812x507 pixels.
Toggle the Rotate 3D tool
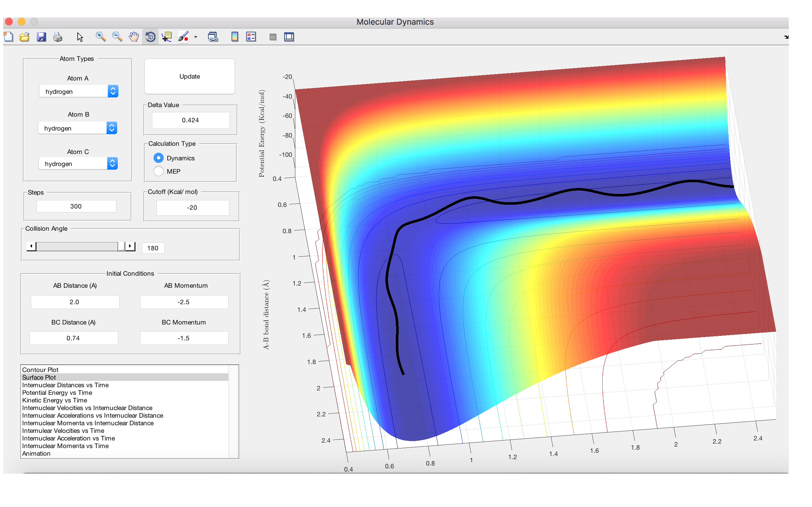point(150,36)
